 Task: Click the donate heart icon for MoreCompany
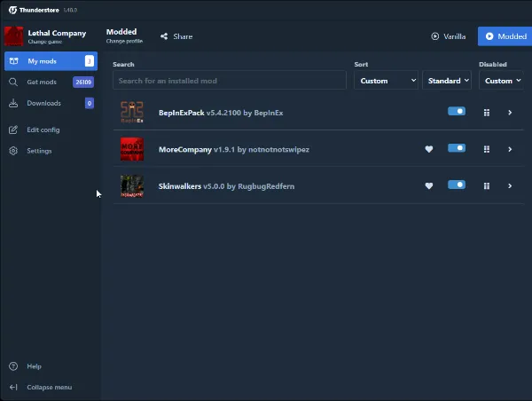pos(429,149)
